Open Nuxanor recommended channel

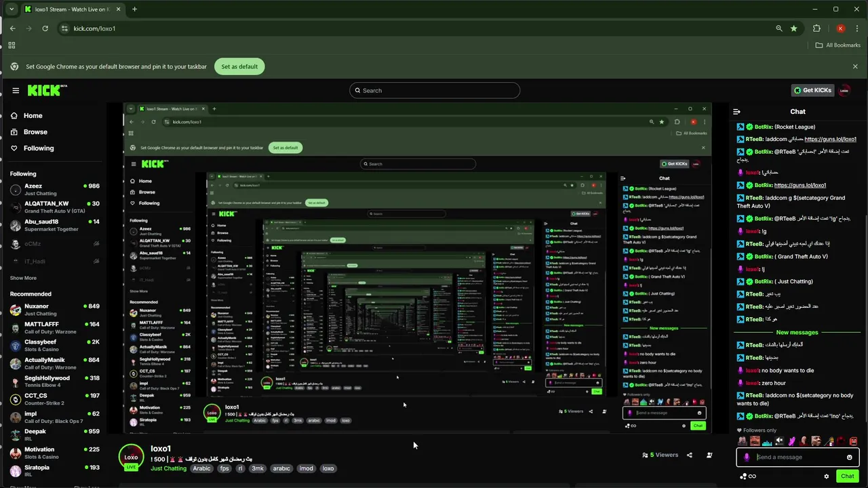click(54, 310)
